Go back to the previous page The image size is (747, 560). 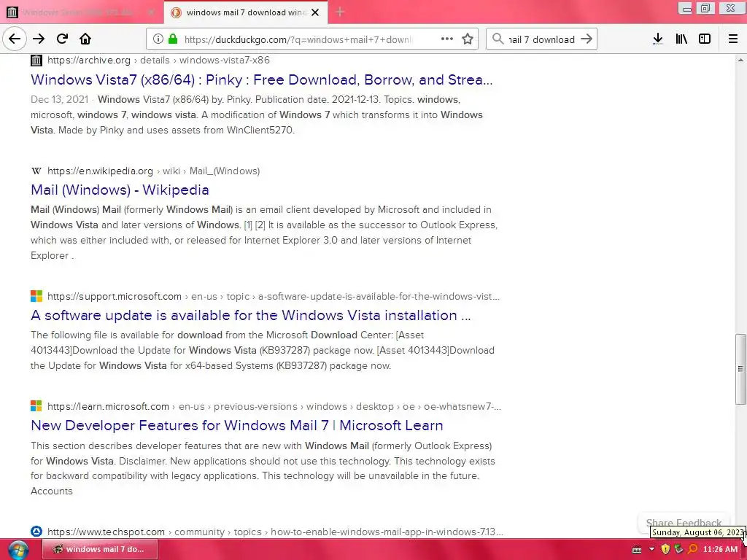click(x=15, y=39)
